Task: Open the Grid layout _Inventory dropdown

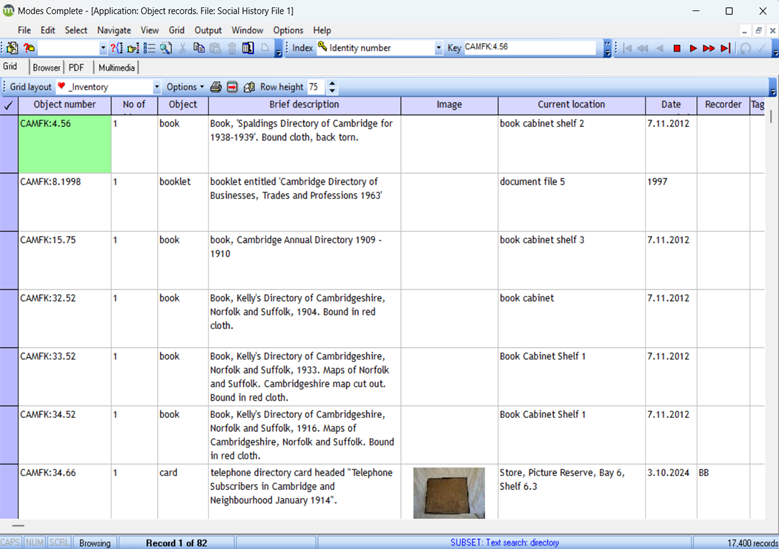Action: point(155,88)
